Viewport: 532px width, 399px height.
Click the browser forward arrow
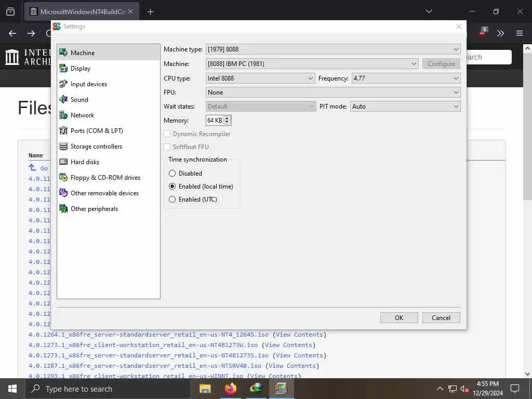[31, 33]
